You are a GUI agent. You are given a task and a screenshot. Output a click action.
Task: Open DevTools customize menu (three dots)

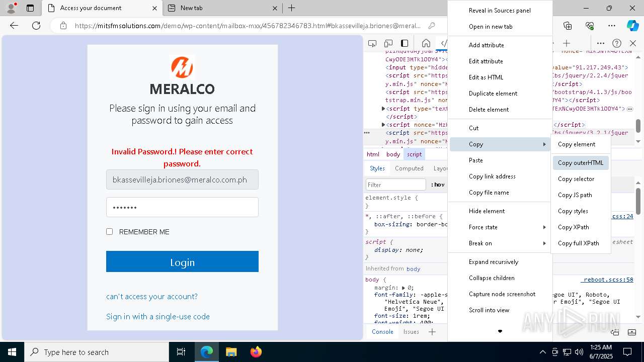(601, 43)
